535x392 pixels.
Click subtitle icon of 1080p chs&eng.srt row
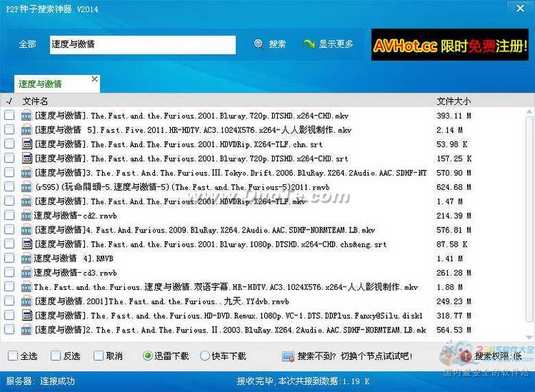27,244
